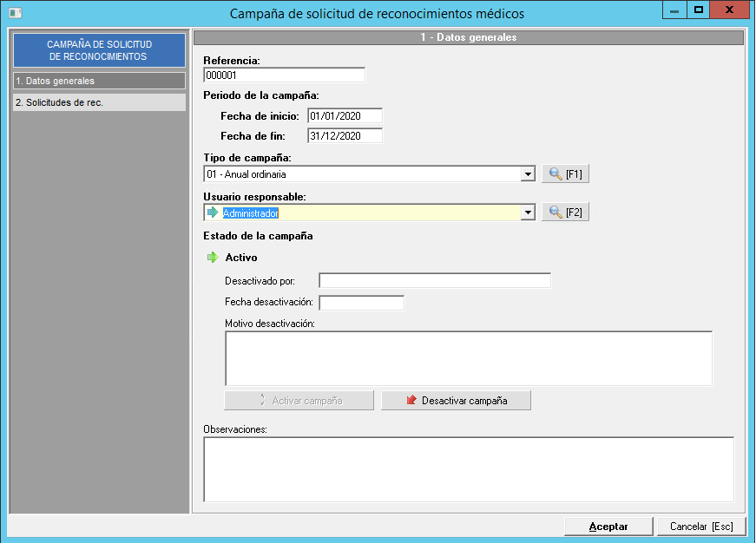Click the Aceptar button
The height and width of the screenshot is (543, 756).
pyautogui.click(x=608, y=527)
